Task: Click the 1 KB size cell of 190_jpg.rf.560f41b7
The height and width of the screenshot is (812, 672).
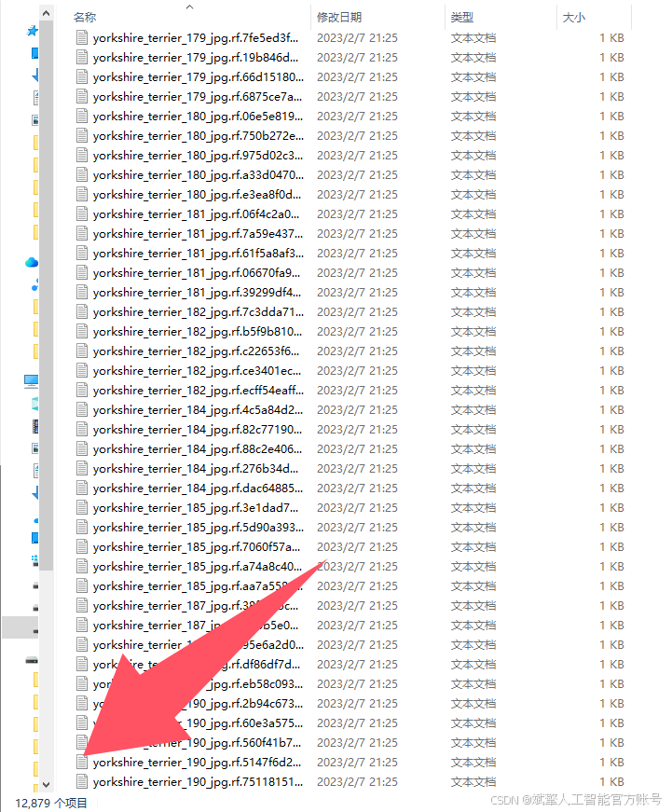Action: point(611,743)
